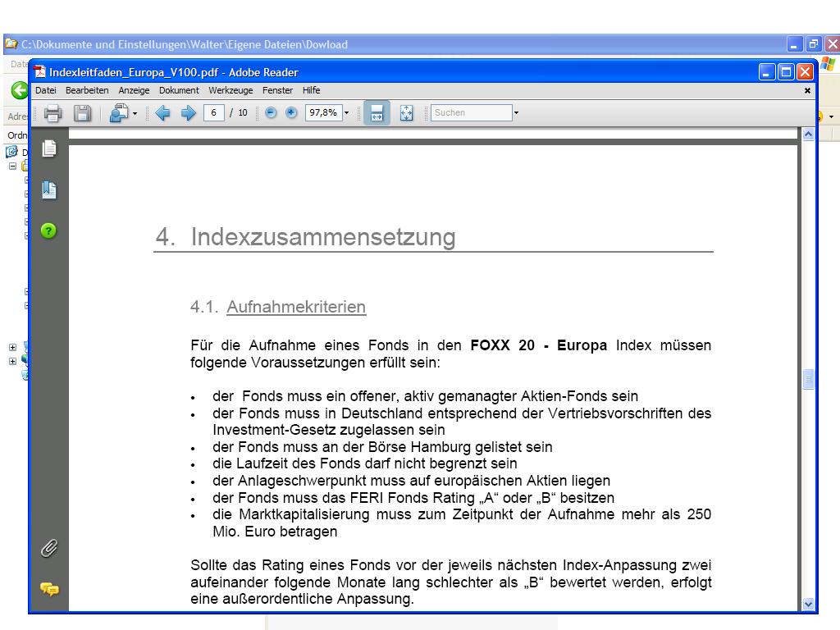This screenshot has width=840, height=630.
Task: Toggle scrolling page fit-width mode icon
Action: [377, 113]
